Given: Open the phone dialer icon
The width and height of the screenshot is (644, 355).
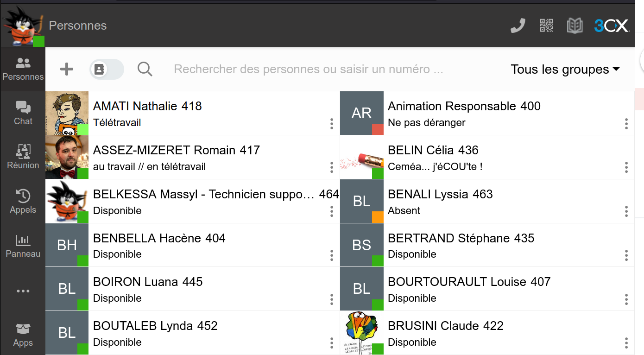Looking at the screenshot, I should (x=518, y=25).
